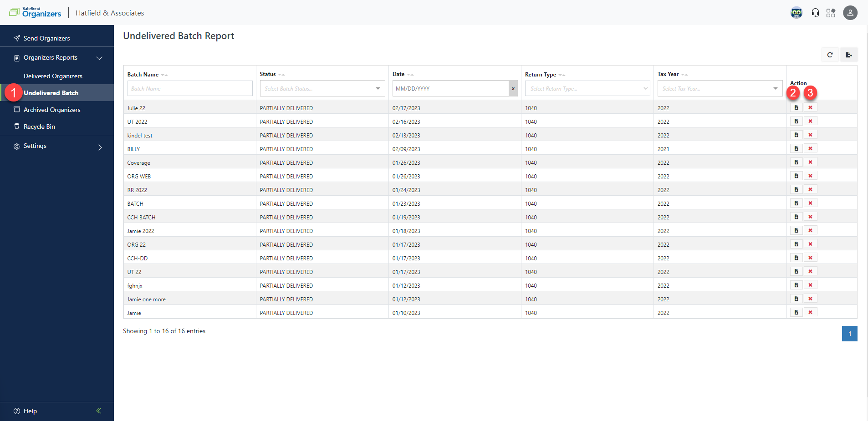This screenshot has height=421, width=868.
Task: Open the apps grid icon
Action: pyautogui.click(x=831, y=12)
